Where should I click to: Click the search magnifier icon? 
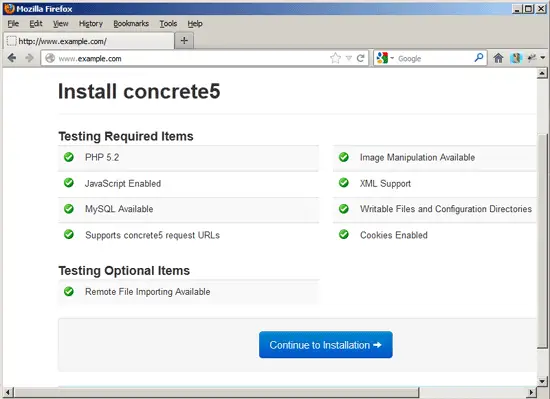[x=479, y=58]
